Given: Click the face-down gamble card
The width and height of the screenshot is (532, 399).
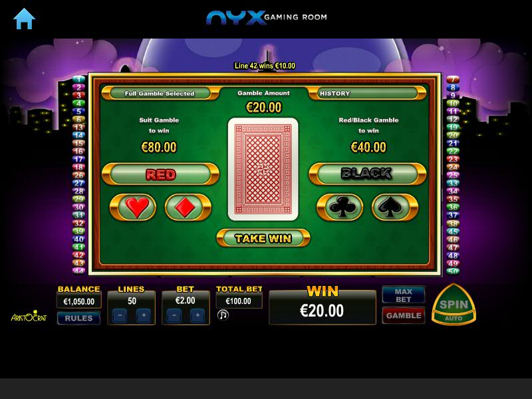Looking at the screenshot, I should click(x=263, y=170).
